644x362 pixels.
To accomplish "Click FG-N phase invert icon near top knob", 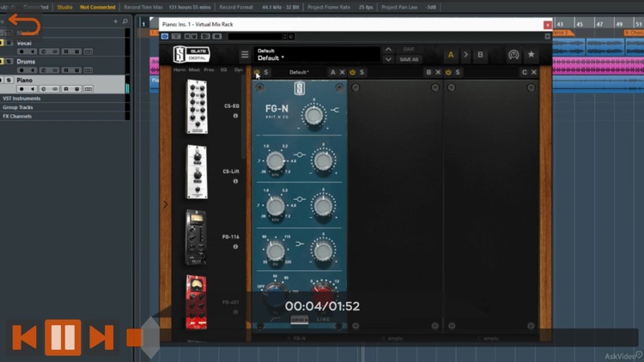I will pyautogui.click(x=335, y=110).
